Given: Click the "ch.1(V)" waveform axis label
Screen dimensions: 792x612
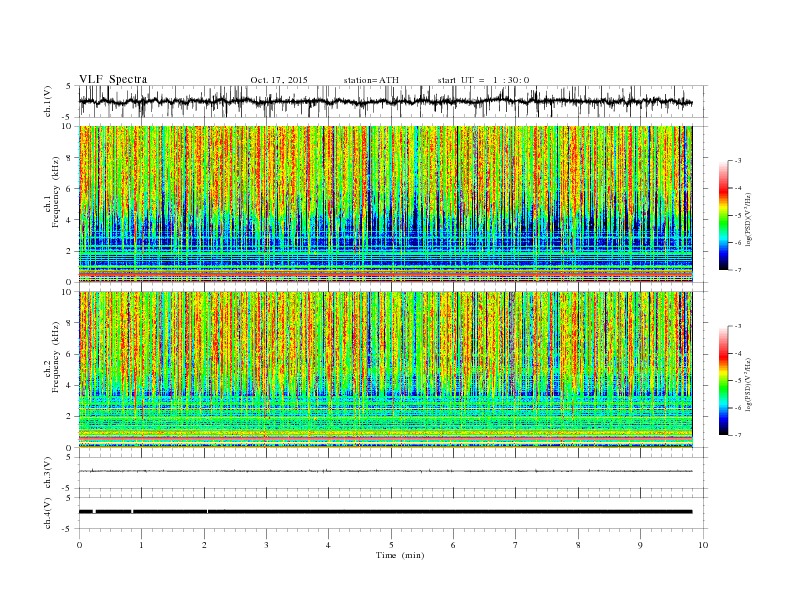Looking at the screenshot, I should coord(48,101).
